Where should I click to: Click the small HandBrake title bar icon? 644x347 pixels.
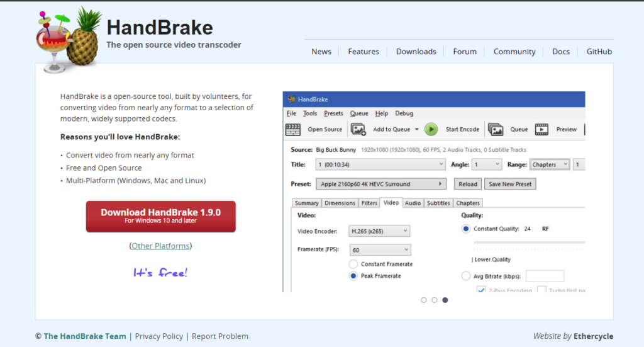point(291,99)
